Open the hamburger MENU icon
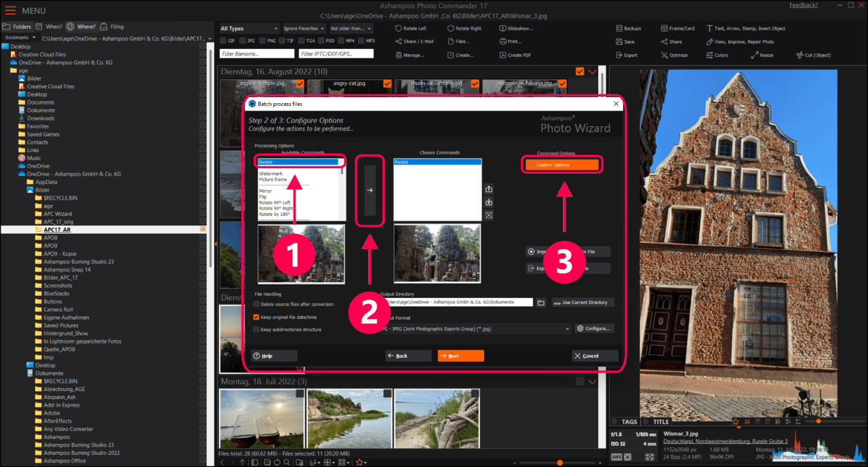This screenshot has width=868, height=467. [x=11, y=11]
